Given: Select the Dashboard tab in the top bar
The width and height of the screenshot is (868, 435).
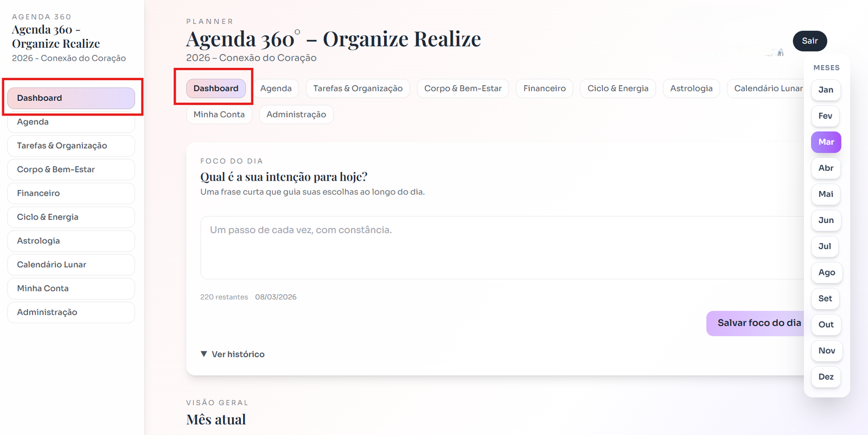Looking at the screenshot, I should (x=216, y=88).
